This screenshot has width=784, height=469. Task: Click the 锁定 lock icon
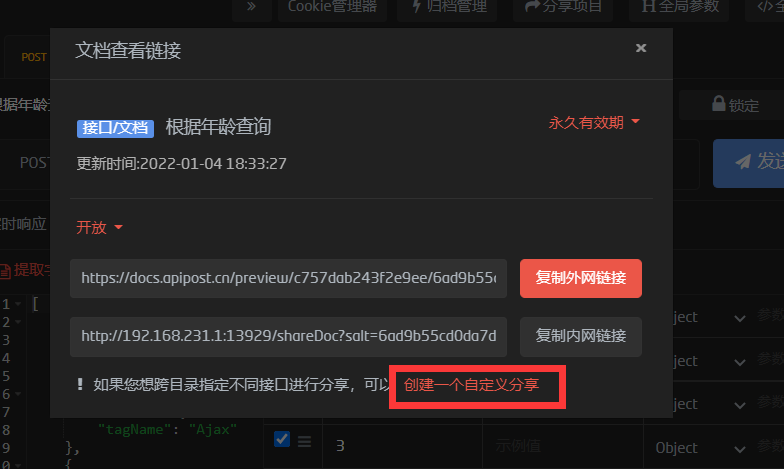coord(718,104)
